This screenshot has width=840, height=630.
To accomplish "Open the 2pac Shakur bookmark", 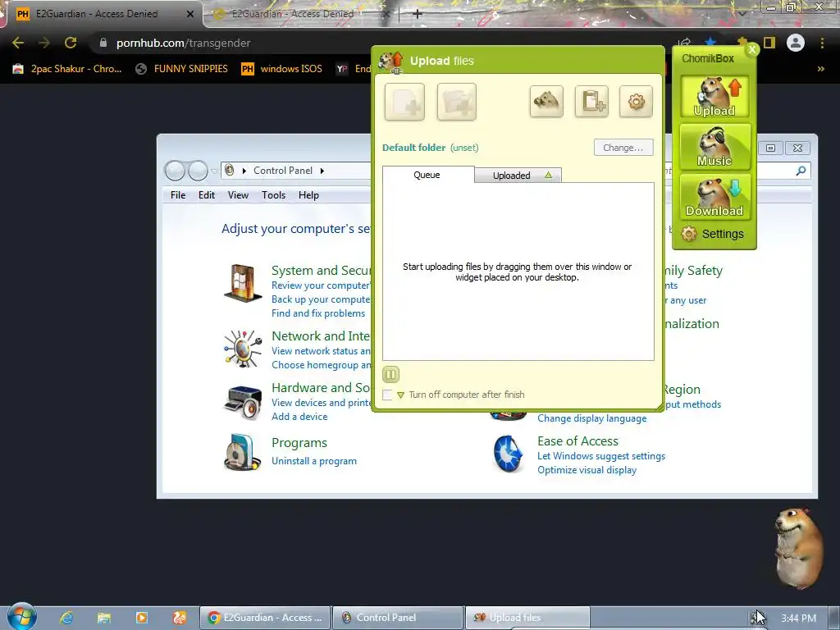I will (67, 69).
